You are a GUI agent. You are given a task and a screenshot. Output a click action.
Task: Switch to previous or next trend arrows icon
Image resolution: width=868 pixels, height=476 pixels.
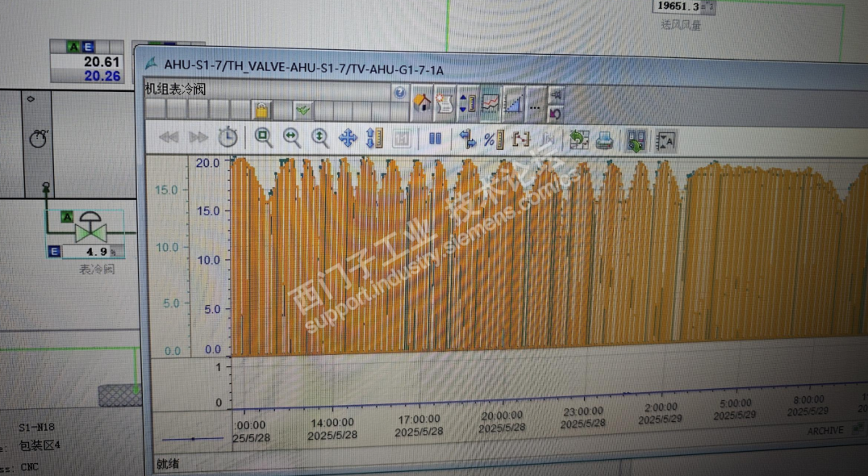pyautogui.click(x=467, y=140)
